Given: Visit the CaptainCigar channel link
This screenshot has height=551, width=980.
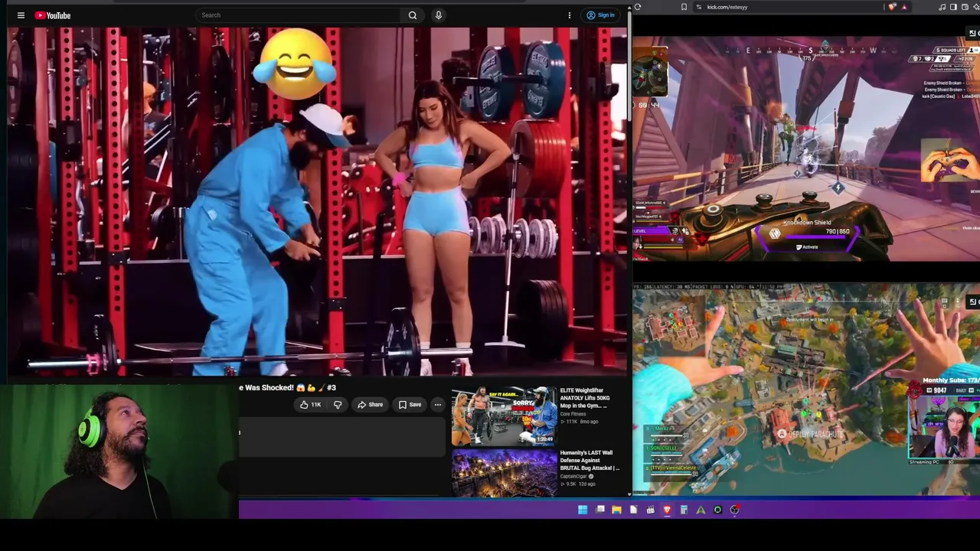Looking at the screenshot, I should click(573, 476).
